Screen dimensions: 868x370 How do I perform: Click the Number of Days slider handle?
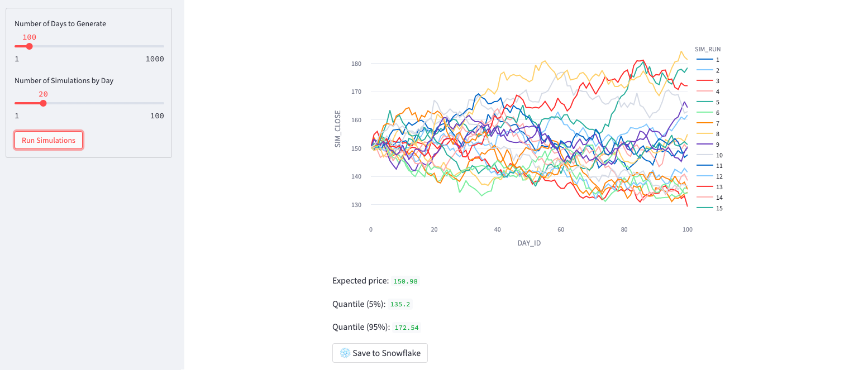[x=30, y=46]
